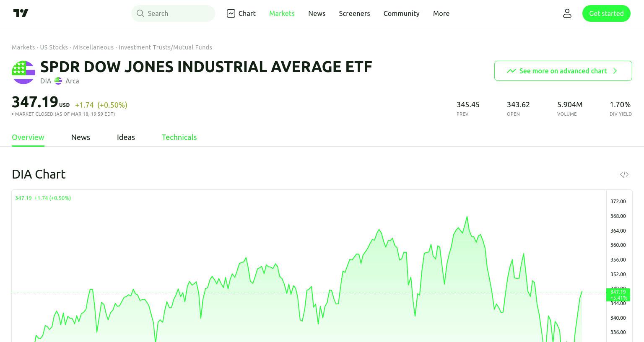Click the embed code icon
This screenshot has width=644, height=342.
[624, 174]
